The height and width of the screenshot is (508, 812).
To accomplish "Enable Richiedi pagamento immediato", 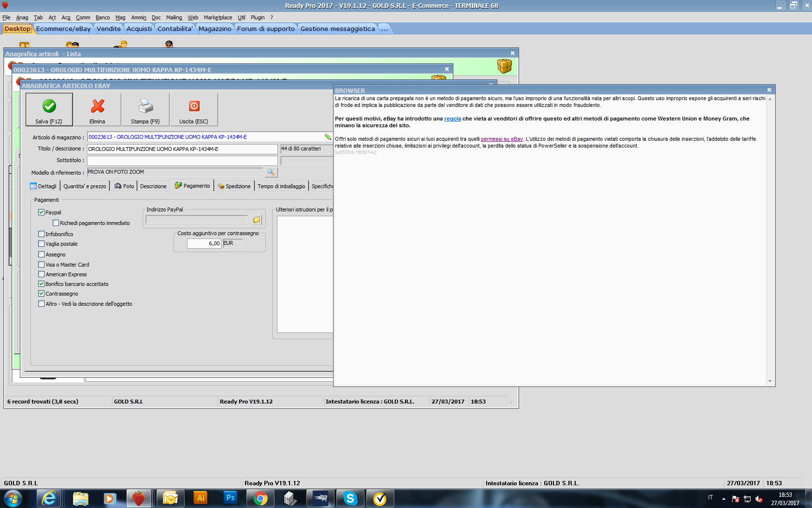I will [56, 223].
